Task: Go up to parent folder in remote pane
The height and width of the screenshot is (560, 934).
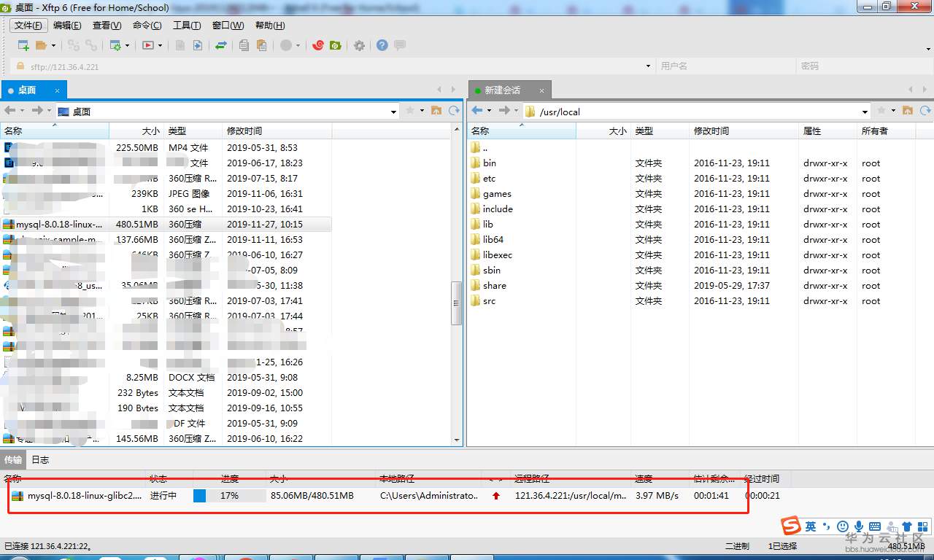Action: 908,111
